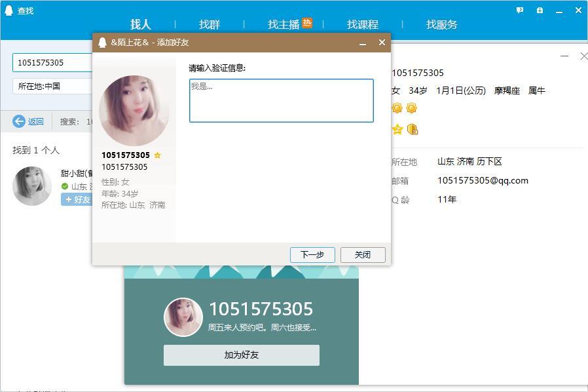
Task: Click the +好友 button in the search result
Action: tap(77, 199)
